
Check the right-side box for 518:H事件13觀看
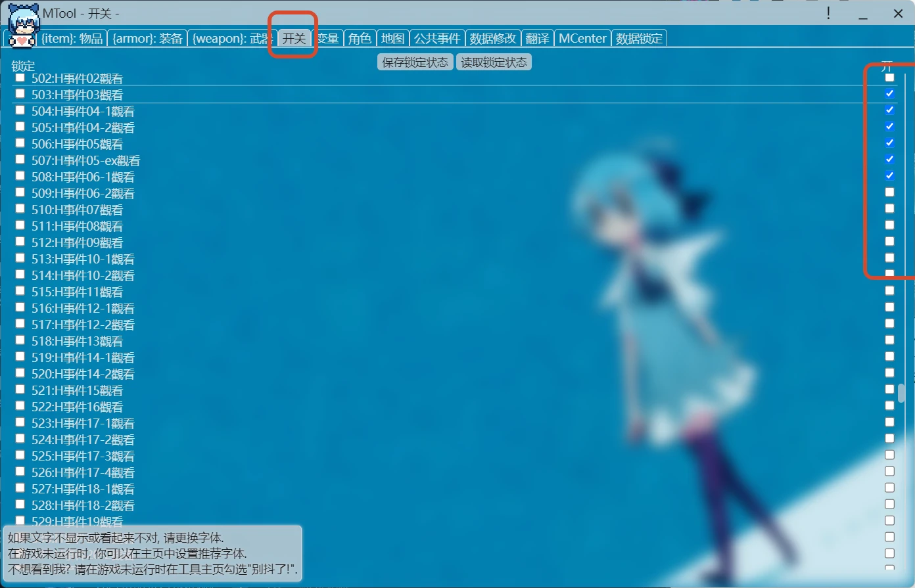click(889, 340)
